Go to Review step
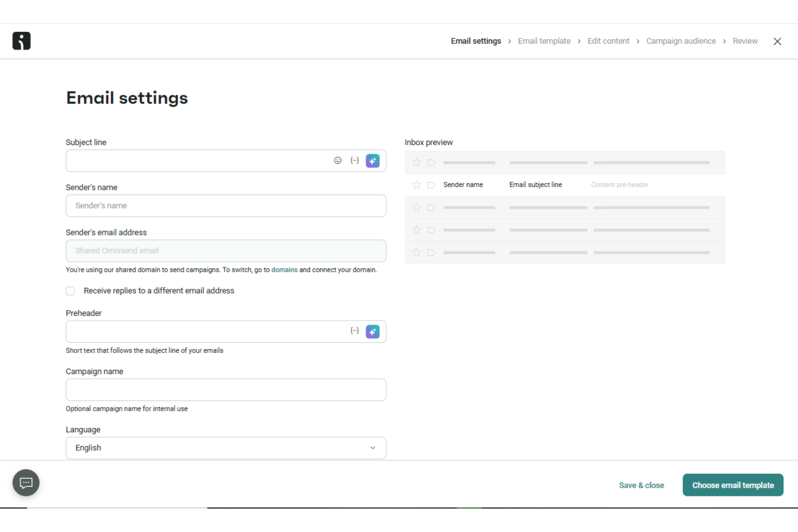Image resolution: width=798 pixels, height=532 pixels. (x=745, y=41)
